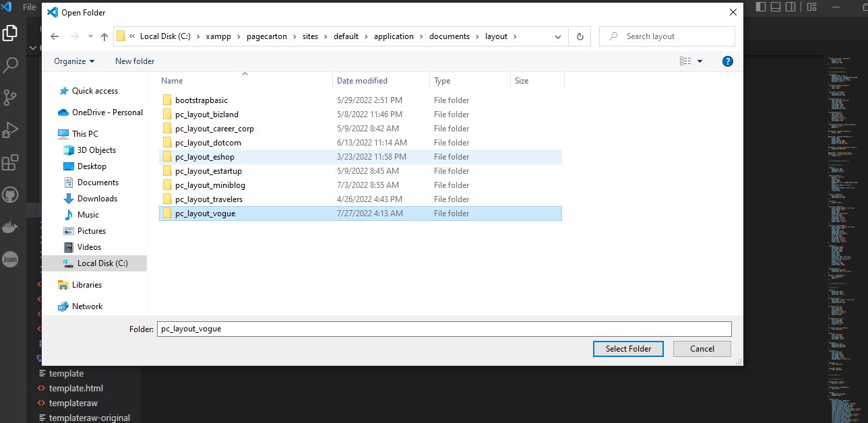Go up one folder level arrow
Screen dimensions: 868x423
[104, 36]
